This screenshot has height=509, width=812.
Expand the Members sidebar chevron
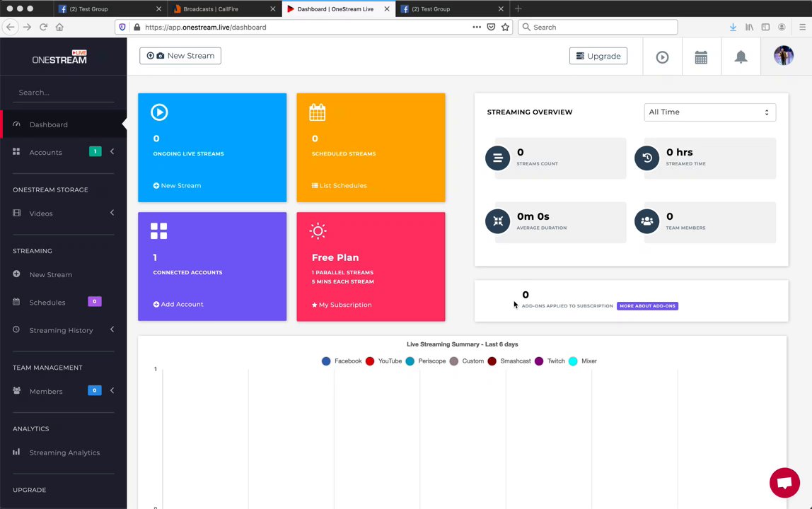coord(112,390)
